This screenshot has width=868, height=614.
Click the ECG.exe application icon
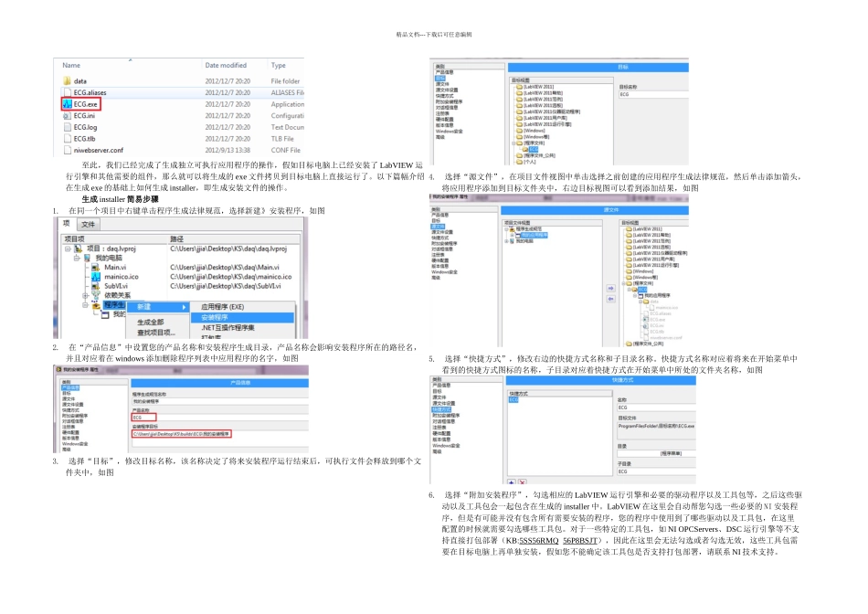pyautogui.click(x=67, y=104)
